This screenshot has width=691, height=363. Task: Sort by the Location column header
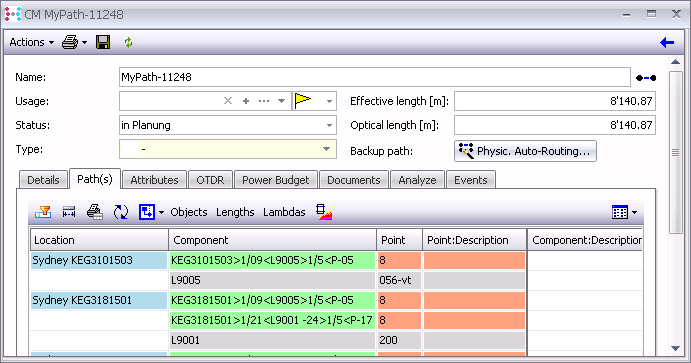click(x=99, y=240)
